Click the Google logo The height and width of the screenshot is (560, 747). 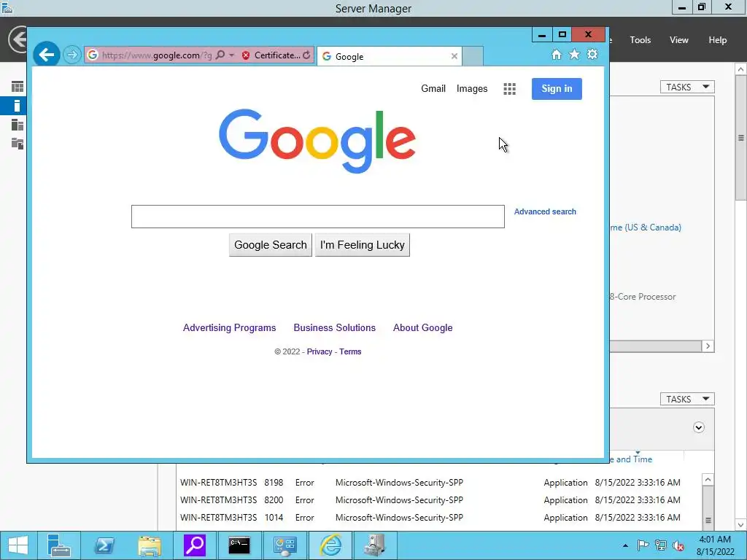point(317,141)
